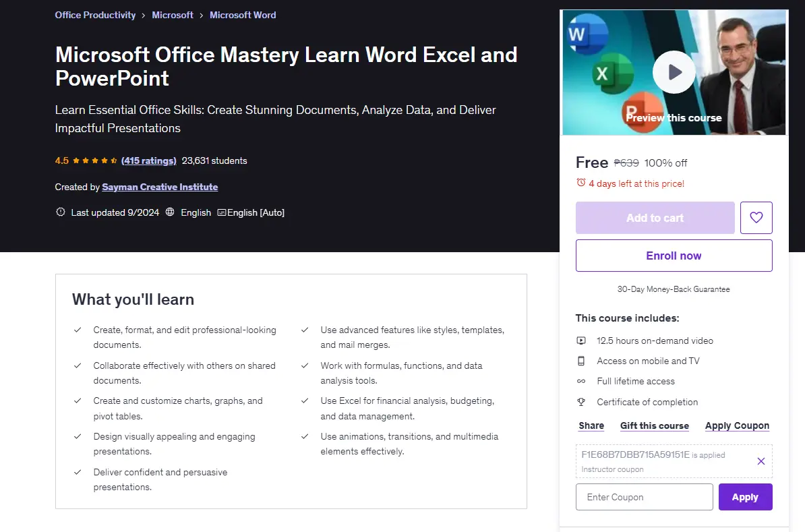The height and width of the screenshot is (532, 805).
Task: Focus the Enter Coupon field
Action: pos(645,497)
